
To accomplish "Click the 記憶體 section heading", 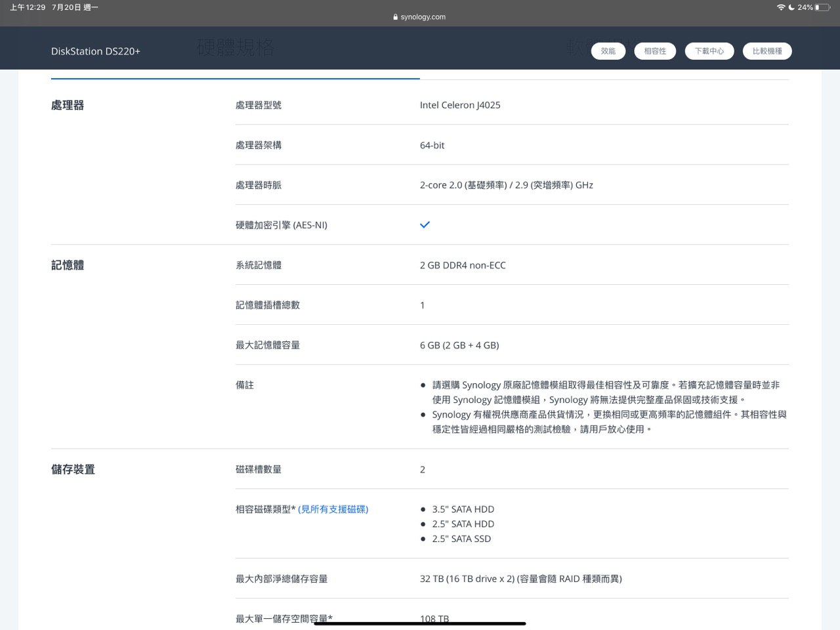I will 68,265.
